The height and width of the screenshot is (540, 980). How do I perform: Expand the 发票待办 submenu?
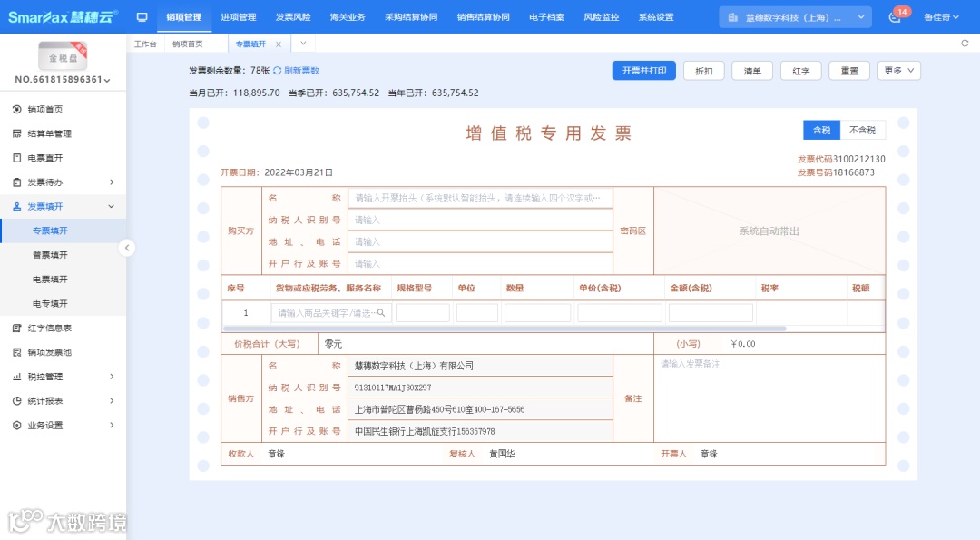point(112,182)
